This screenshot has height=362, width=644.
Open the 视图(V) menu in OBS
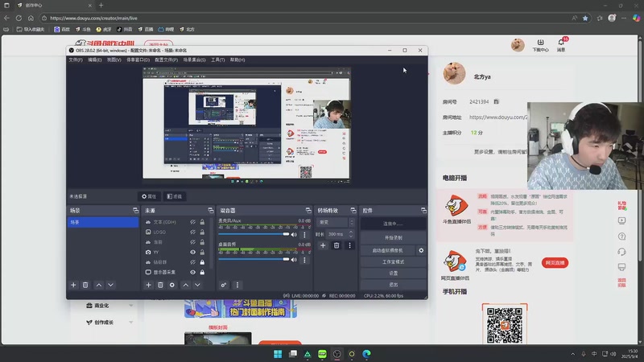point(114,60)
